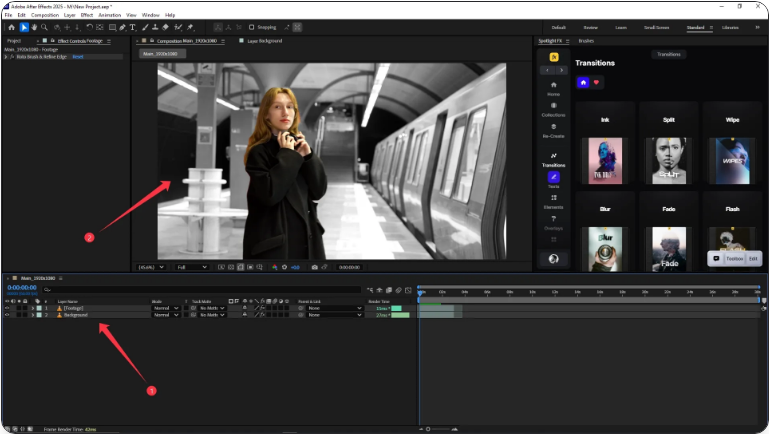Choose the Type tool

pos(132,27)
